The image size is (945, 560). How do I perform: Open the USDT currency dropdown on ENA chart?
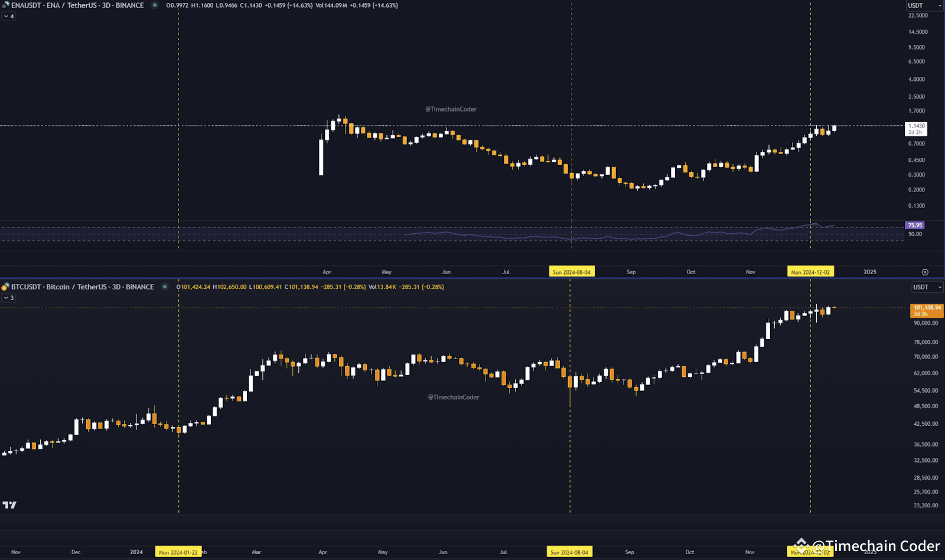[x=924, y=5]
